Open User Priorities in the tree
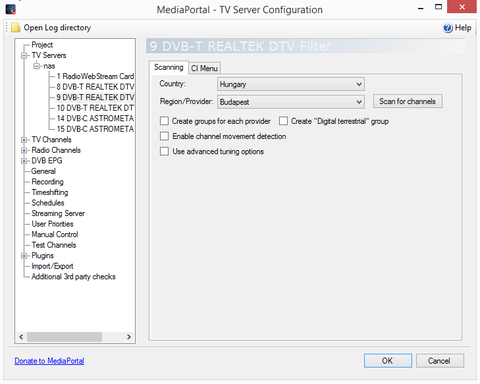Image resolution: width=480 pixels, height=384 pixels. pyautogui.click(x=52, y=224)
